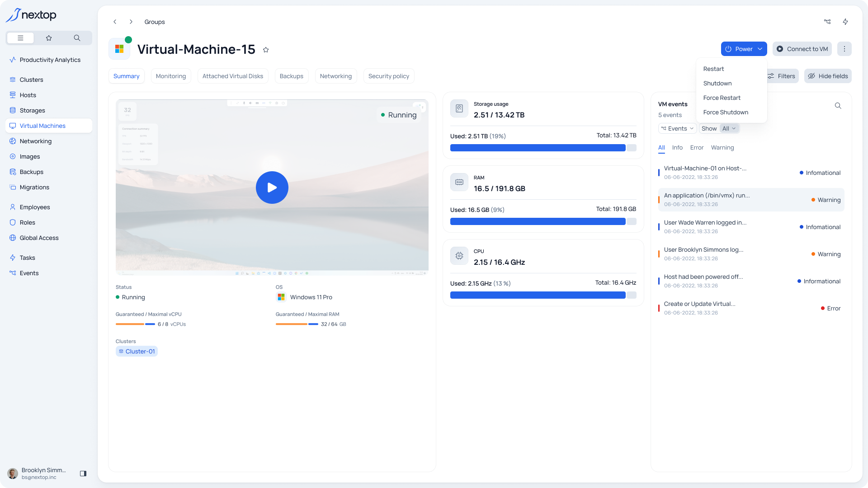Favorite Virtual-Machine-15 with star icon

(266, 50)
